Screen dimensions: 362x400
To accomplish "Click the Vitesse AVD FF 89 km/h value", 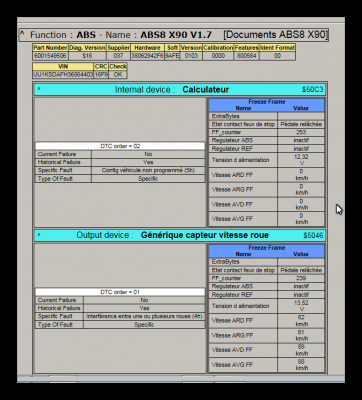I will 301,350.
